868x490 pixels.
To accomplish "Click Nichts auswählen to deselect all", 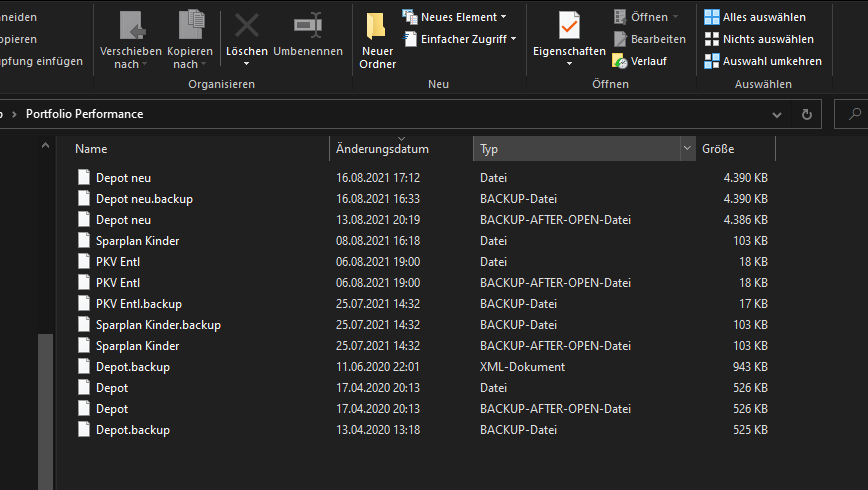I will 758,39.
